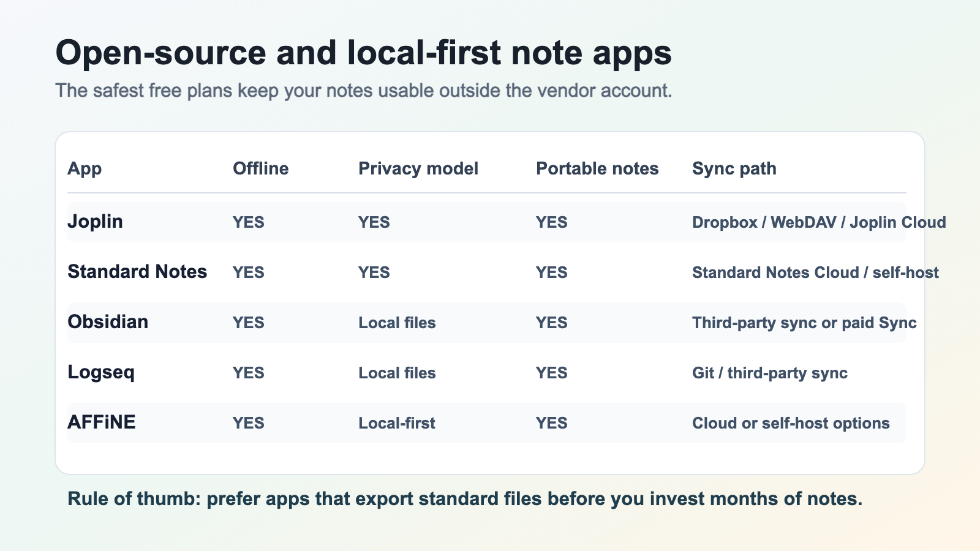Select the Standard Notes app name

pos(137,272)
